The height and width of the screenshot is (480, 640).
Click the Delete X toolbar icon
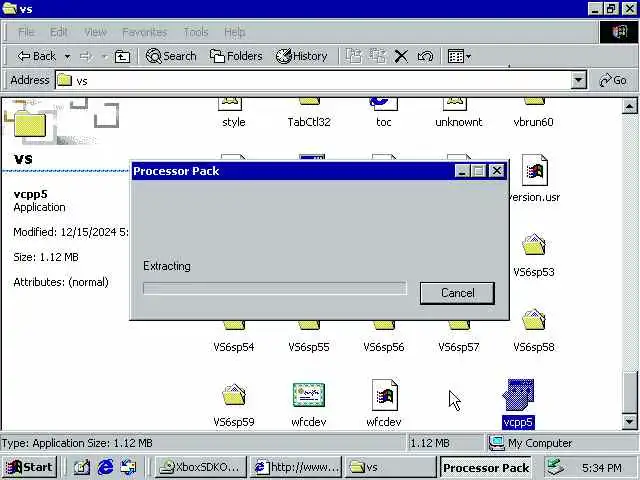coord(401,56)
